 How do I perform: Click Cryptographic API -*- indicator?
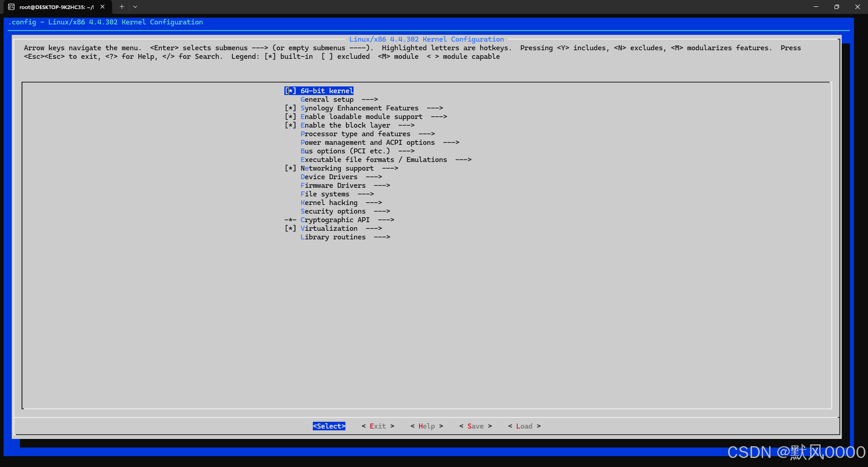290,220
